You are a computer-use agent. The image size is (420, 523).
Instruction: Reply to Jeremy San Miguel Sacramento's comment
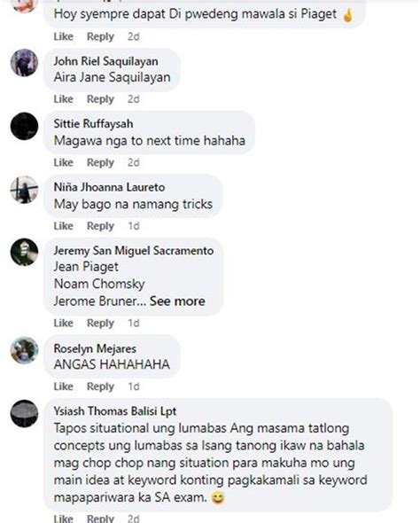coord(100,324)
